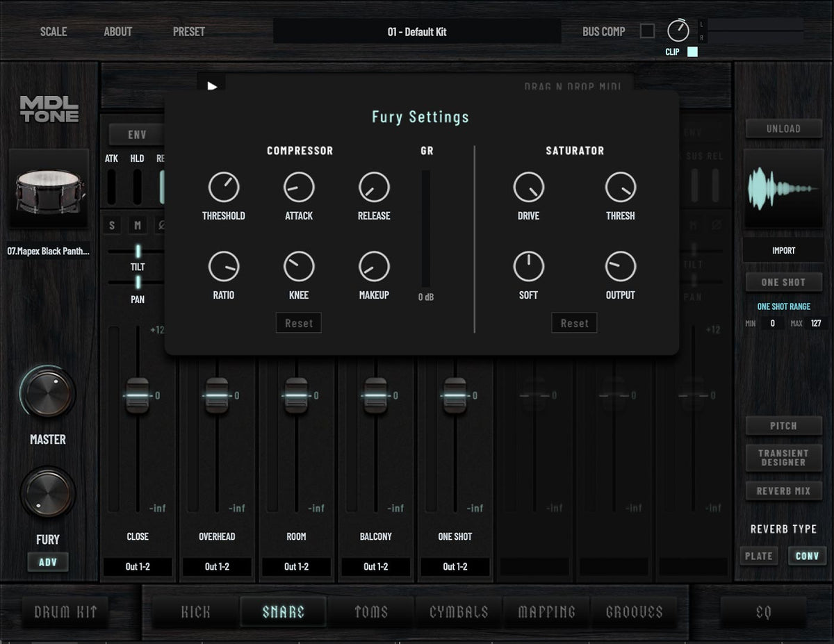
Task: Click the FURY knob
Action: [x=48, y=493]
